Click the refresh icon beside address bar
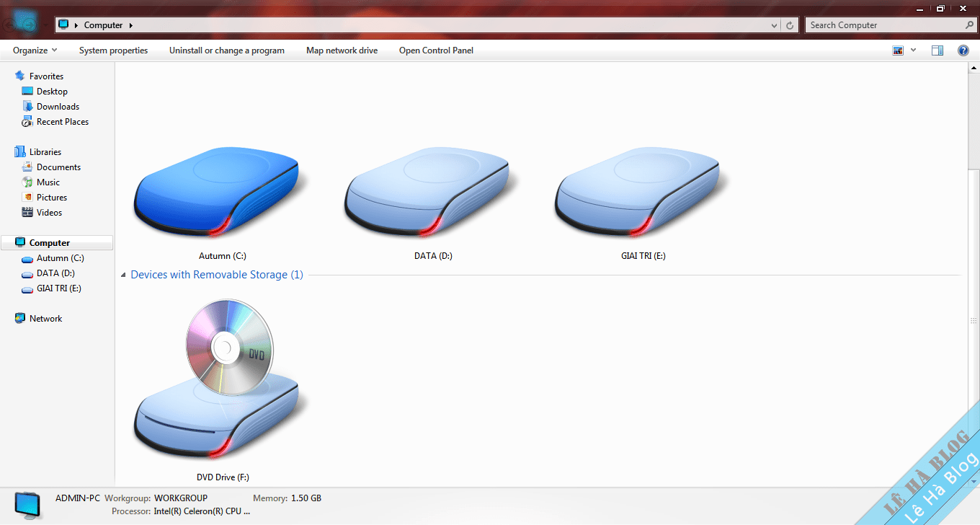The width and height of the screenshot is (980, 525). tap(790, 25)
